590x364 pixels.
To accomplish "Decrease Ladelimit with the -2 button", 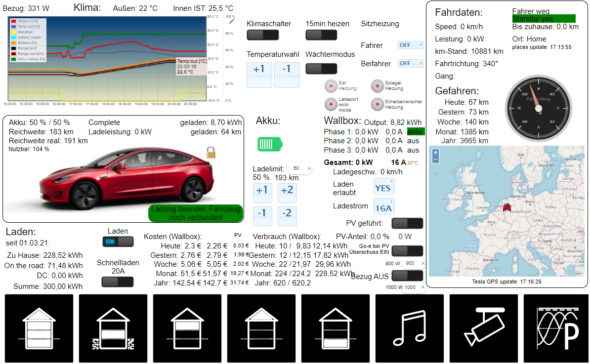I will coord(287,216).
